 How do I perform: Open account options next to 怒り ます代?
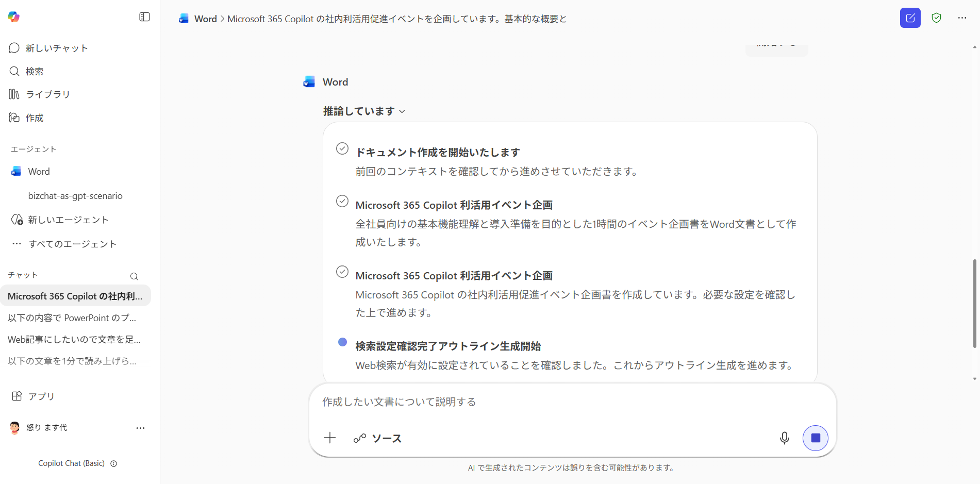pyautogui.click(x=140, y=428)
